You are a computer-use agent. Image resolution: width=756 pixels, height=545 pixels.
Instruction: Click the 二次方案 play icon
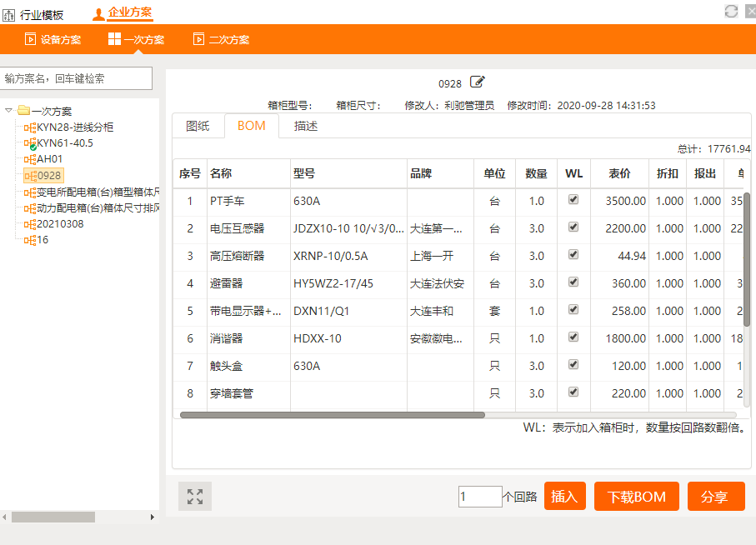click(198, 39)
